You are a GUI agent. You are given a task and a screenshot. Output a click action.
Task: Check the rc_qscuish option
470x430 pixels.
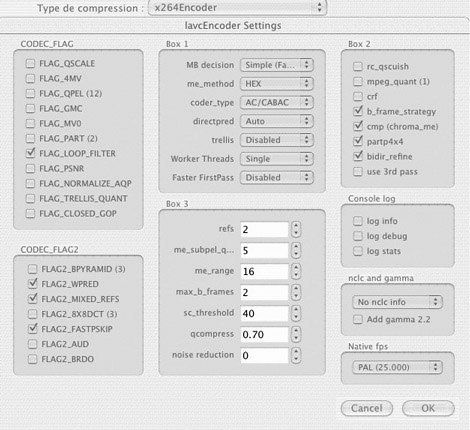[358, 66]
